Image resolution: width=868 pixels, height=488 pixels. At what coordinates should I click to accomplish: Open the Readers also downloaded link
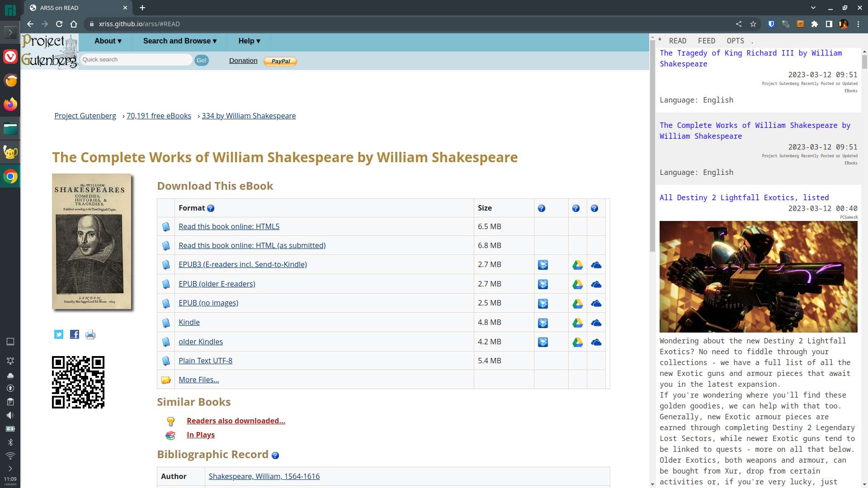[x=236, y=421]
